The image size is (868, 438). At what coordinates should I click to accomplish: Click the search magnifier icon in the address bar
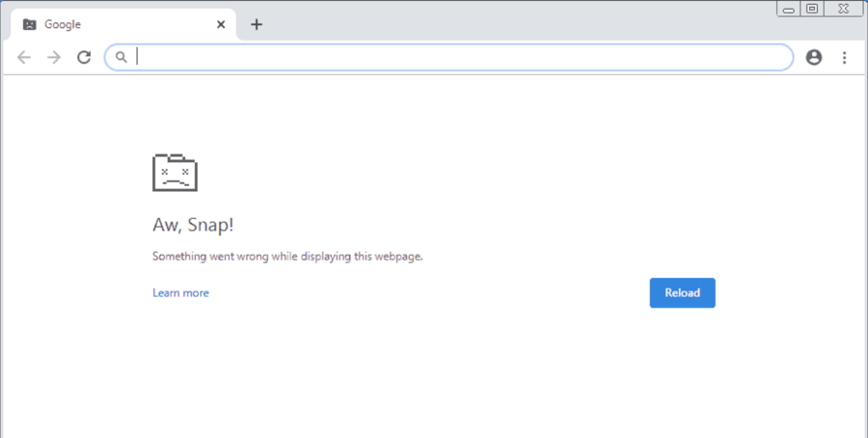point(122,57)
